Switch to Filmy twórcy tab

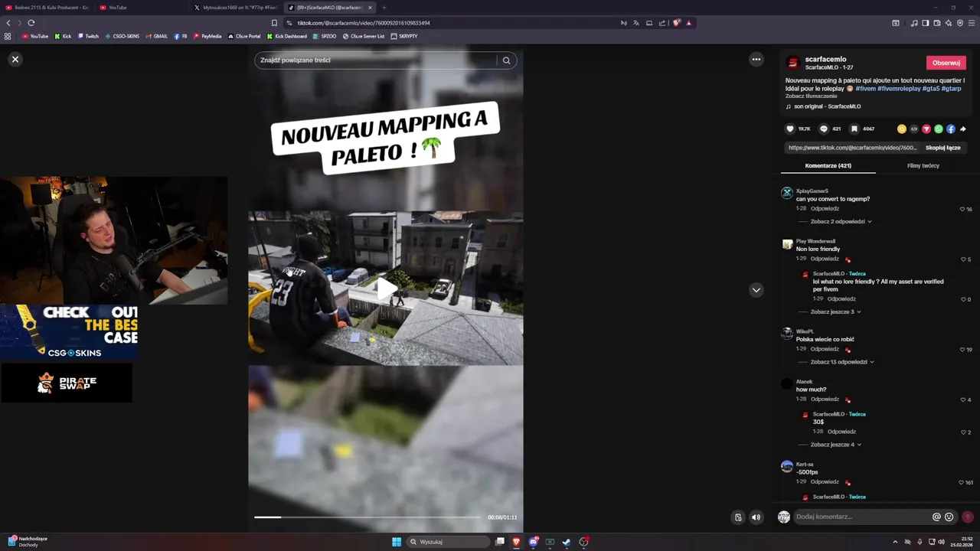pyautogui.click(x=923, y=165)
